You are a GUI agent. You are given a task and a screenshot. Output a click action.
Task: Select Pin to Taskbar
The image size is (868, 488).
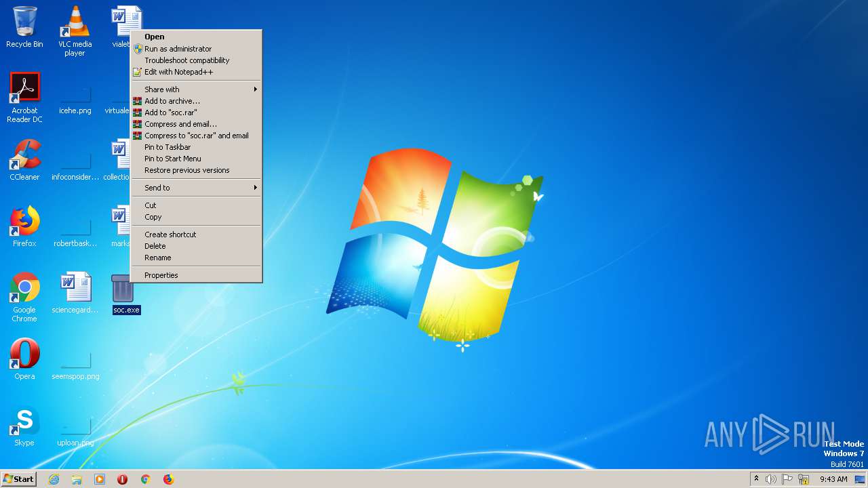click(x=196, y=147)
